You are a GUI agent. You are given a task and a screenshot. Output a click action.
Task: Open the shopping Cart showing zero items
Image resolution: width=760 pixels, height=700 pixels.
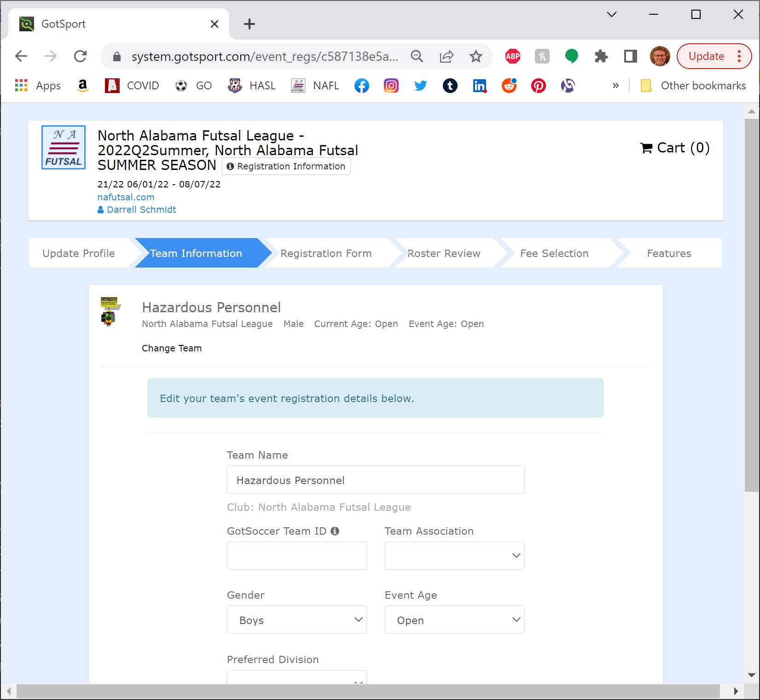pyautogui.click(x=674, y=147)
